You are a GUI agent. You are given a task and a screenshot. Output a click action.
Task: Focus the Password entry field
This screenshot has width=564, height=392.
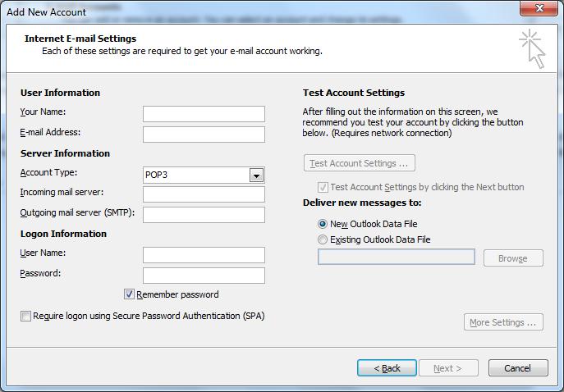(x=204, y=276)
